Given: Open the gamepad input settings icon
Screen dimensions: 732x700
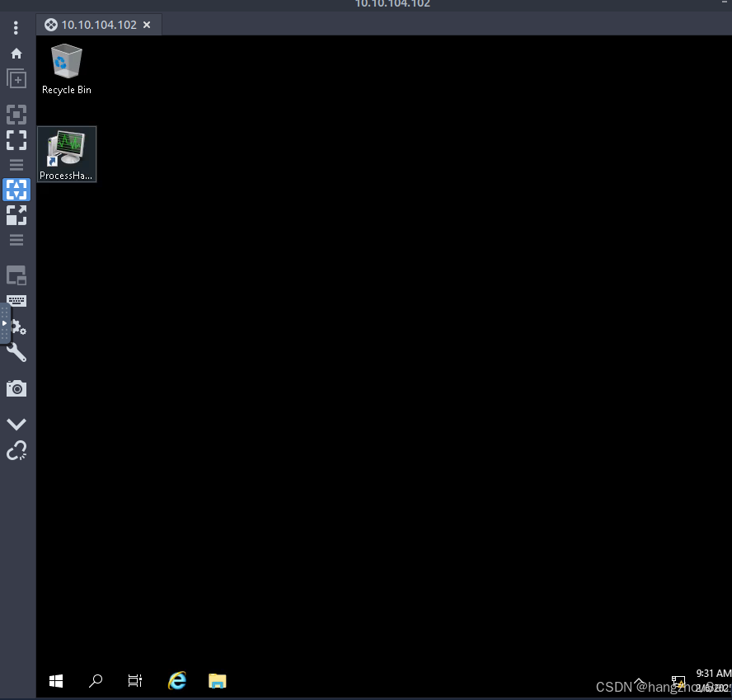Looking at the screenshot, I should (x=16, y=327).
